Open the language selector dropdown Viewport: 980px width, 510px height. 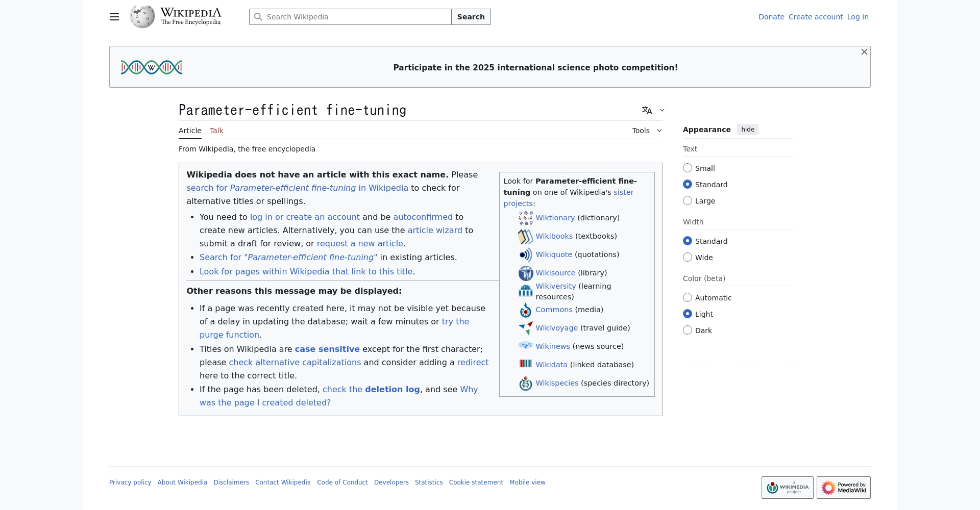(x=653, y=110)
